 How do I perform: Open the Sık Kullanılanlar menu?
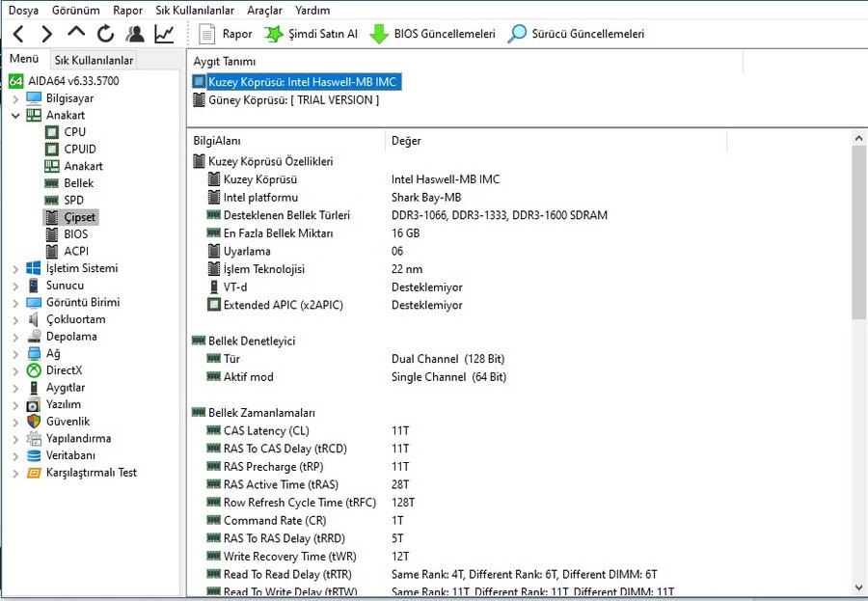[195, 10]
